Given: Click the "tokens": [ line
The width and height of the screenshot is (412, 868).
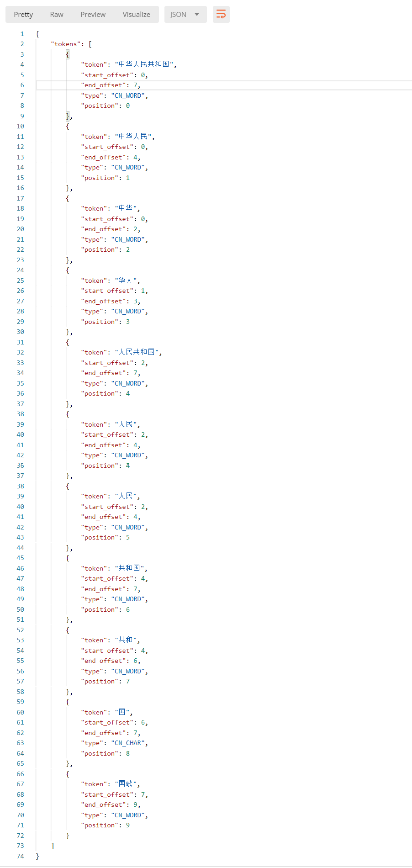Looking at the screenshot, I should (71, 44).
